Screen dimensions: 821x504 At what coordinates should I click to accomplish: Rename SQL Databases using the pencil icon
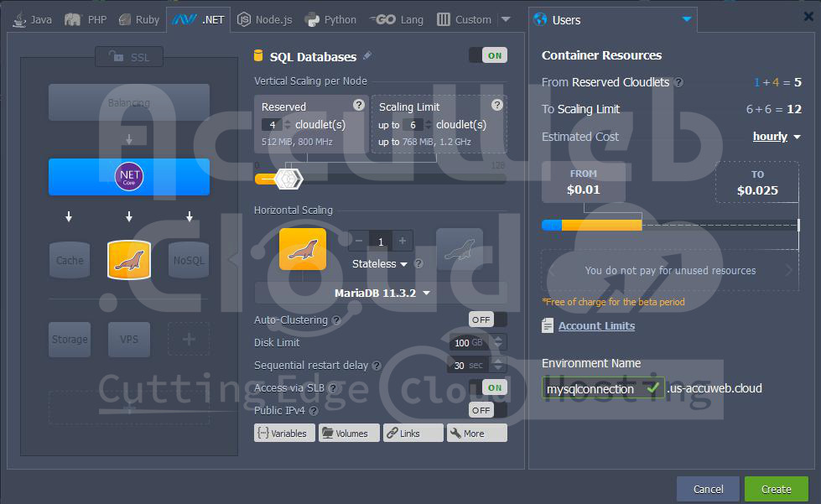(366, 55)
